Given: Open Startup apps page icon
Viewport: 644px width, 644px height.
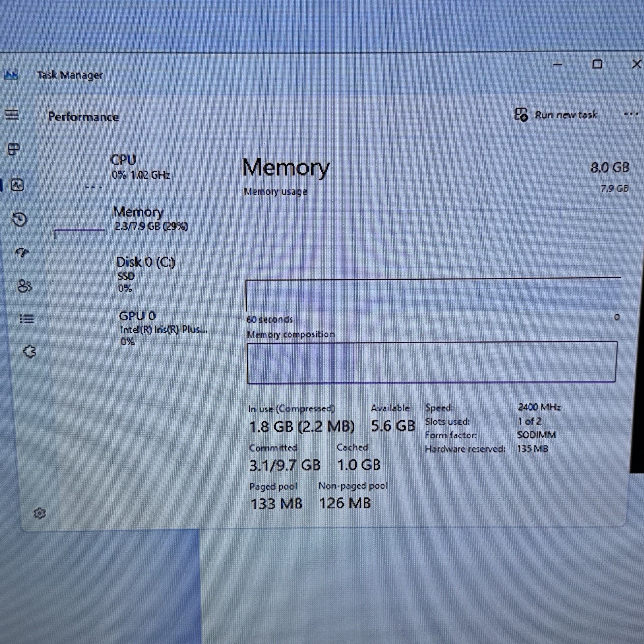Looking at the screenshot, I should click(x=22, y=253).
